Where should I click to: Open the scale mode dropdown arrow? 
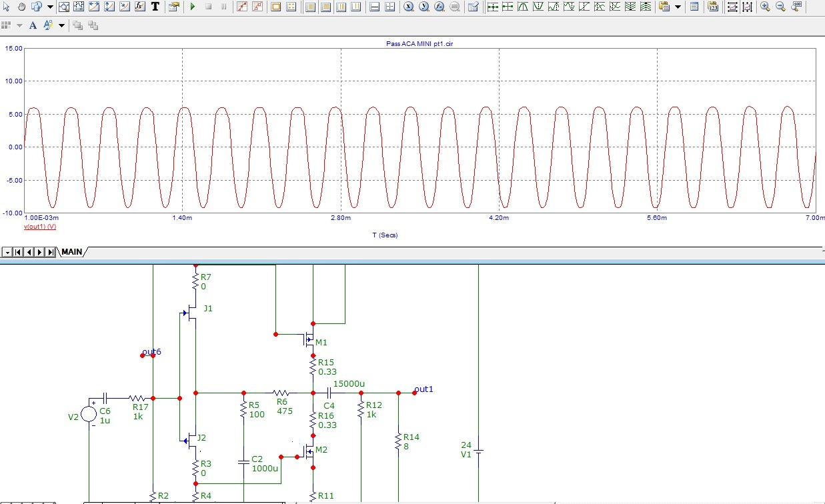[x=50, y=7]
